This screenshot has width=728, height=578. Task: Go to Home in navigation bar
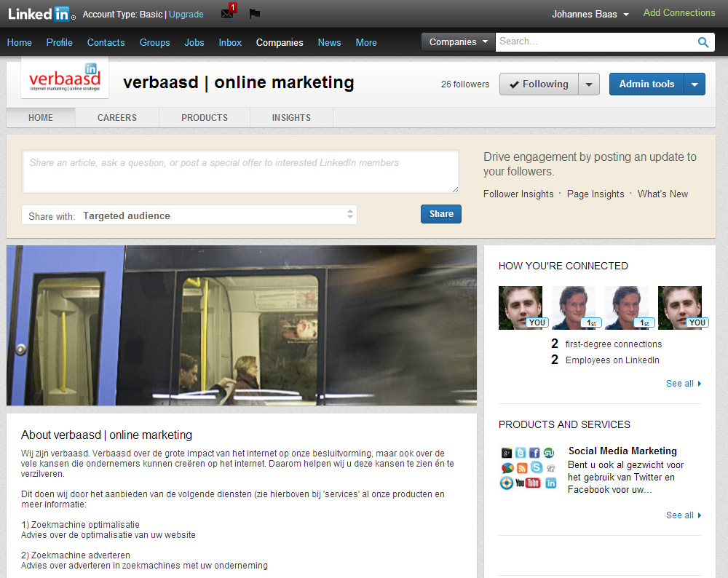click(x=20, y=43)
